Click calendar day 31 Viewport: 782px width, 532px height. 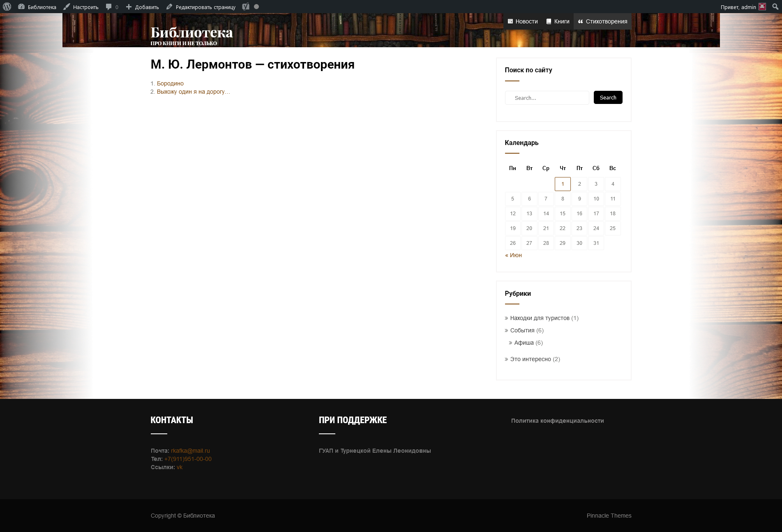(596, 243)
